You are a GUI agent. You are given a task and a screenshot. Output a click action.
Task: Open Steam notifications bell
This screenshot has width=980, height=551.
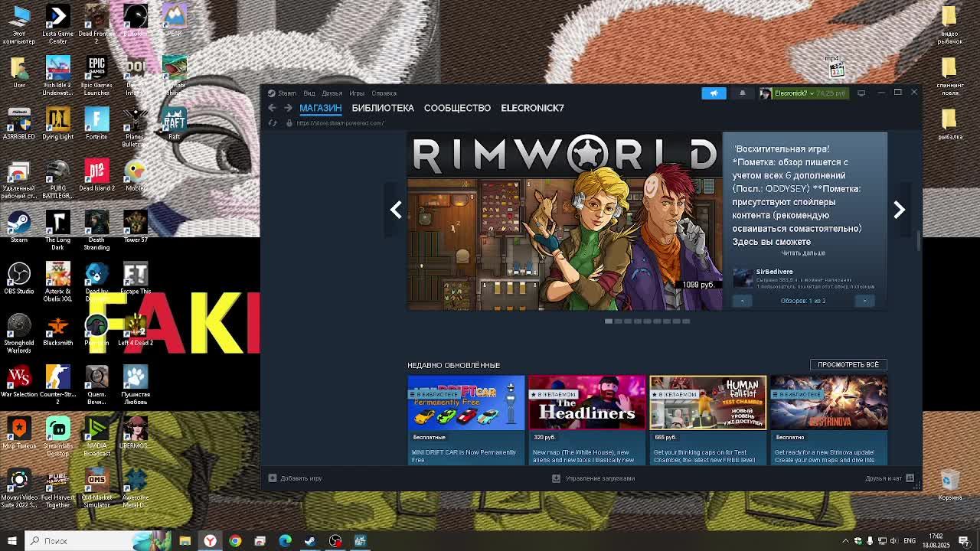coord(742,93)
